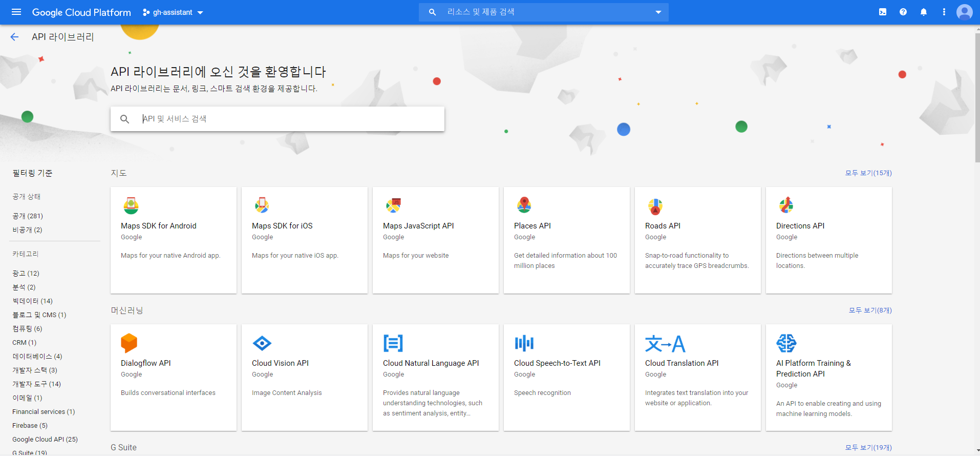Open the Roads API title
980x458 pixels.
[663, 226]
